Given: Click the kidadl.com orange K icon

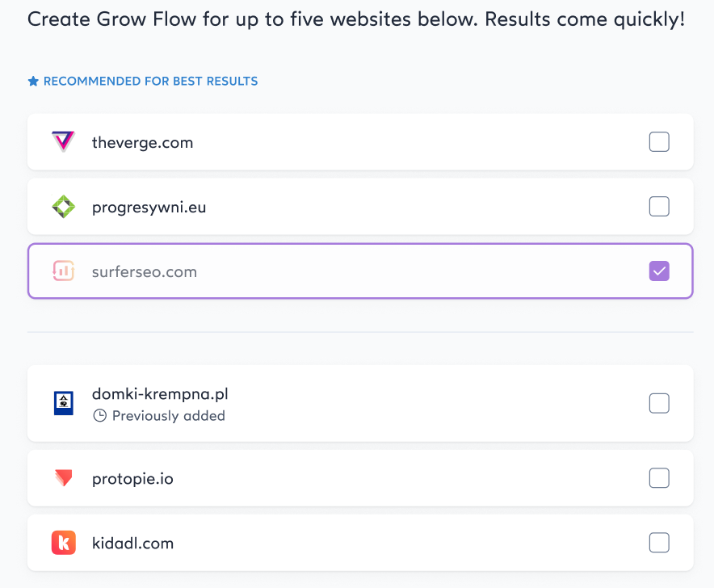Looking at the screenshot, I should (63, 543).
